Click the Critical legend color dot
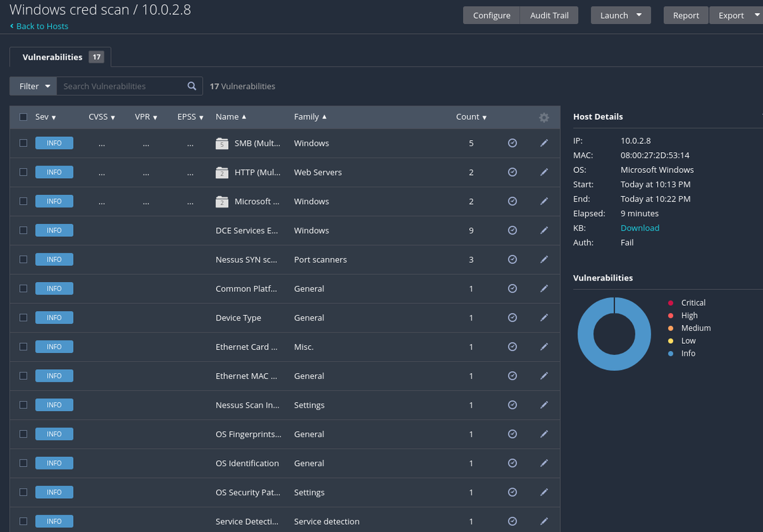The width and height of the screenshot is (763, 532). click(x=671, y=303)
